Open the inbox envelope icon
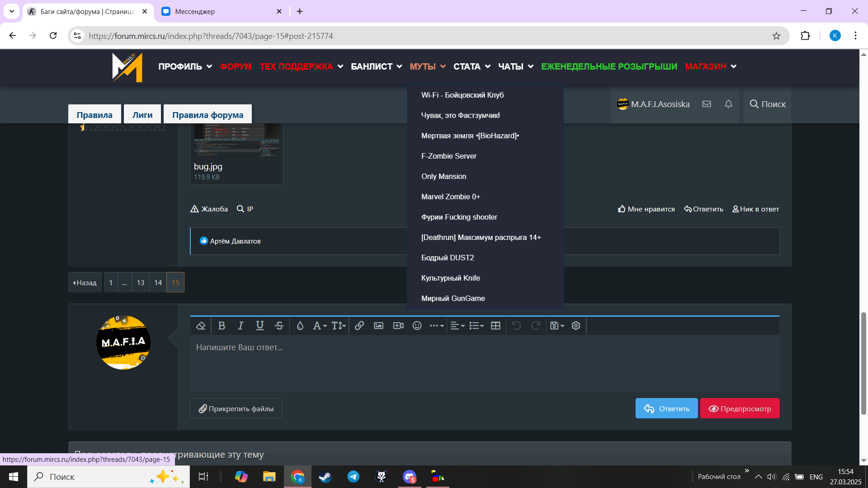 pyautogui.click(x=707, y=104)
